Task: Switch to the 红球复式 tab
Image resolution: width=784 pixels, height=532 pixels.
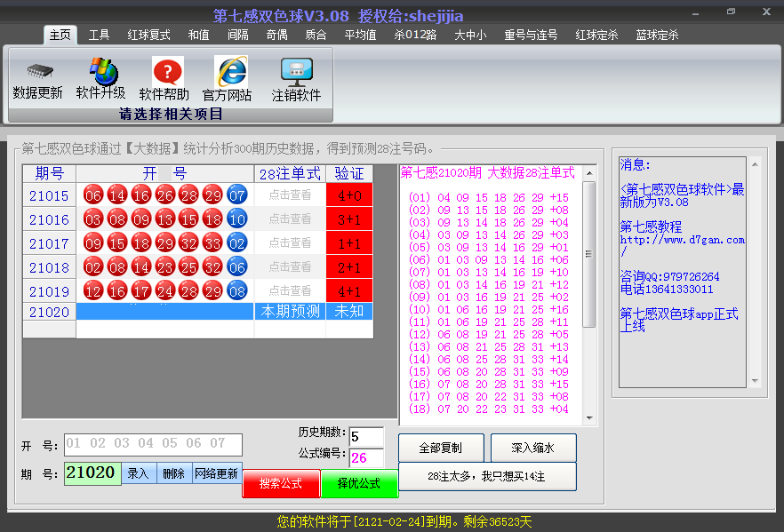Action: [x=148, y=35]
